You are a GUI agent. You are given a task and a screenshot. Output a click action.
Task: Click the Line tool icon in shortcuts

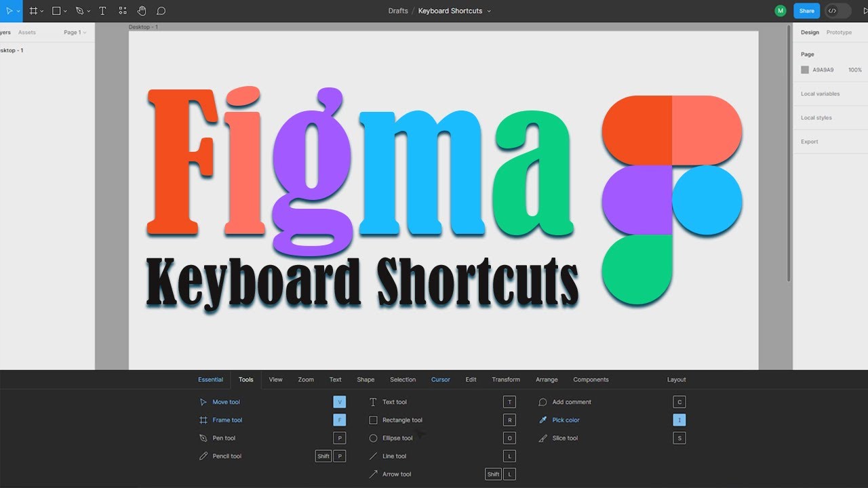pos(373,456)
